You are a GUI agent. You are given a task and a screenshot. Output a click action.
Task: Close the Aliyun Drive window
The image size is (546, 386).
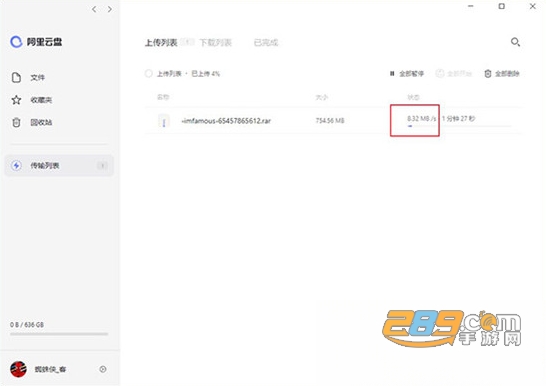(x=533, y=6)
